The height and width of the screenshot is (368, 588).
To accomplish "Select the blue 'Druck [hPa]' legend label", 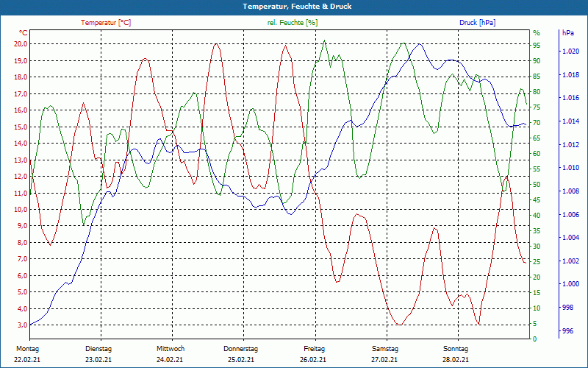I will pyautogui.click(x=477, y=23).
